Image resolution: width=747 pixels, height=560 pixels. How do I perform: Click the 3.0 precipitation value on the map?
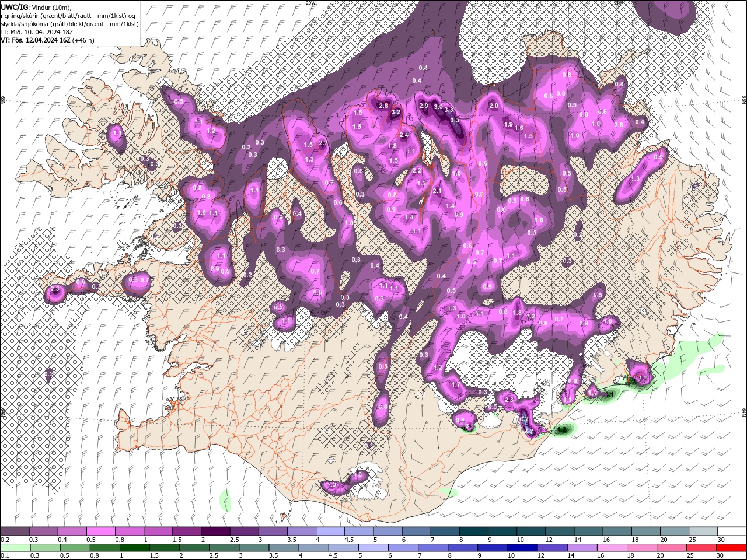click(438, 107)
